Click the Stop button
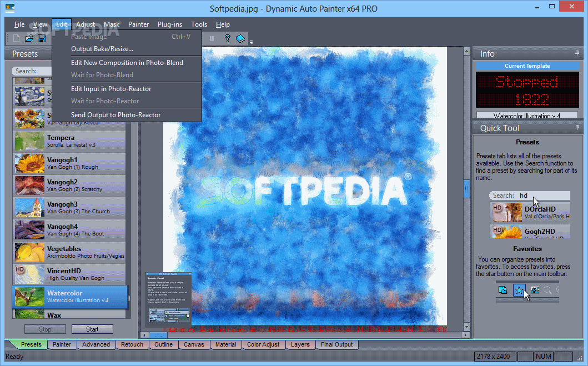 click(45, 329)
